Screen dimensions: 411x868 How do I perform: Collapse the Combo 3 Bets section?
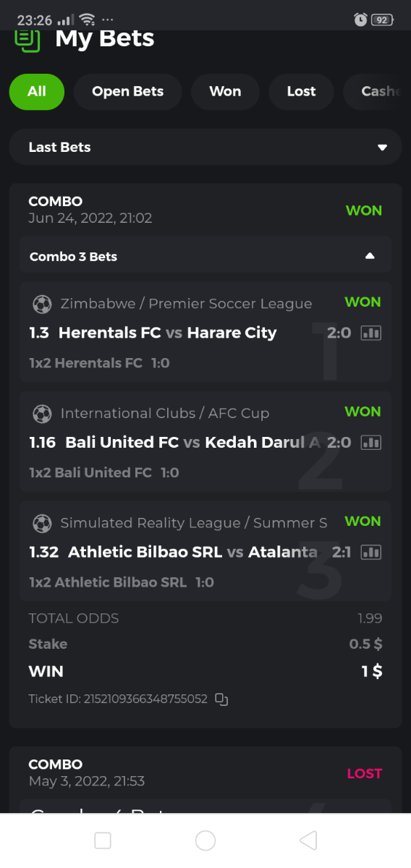pos(205,256)
